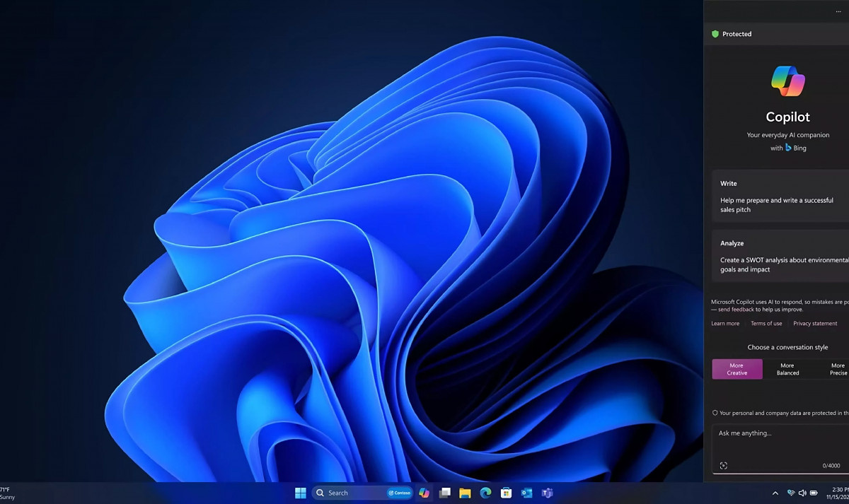Click the 0/4000 character counter
This screenshot has width=849, height=504.
tap(831, 466)
